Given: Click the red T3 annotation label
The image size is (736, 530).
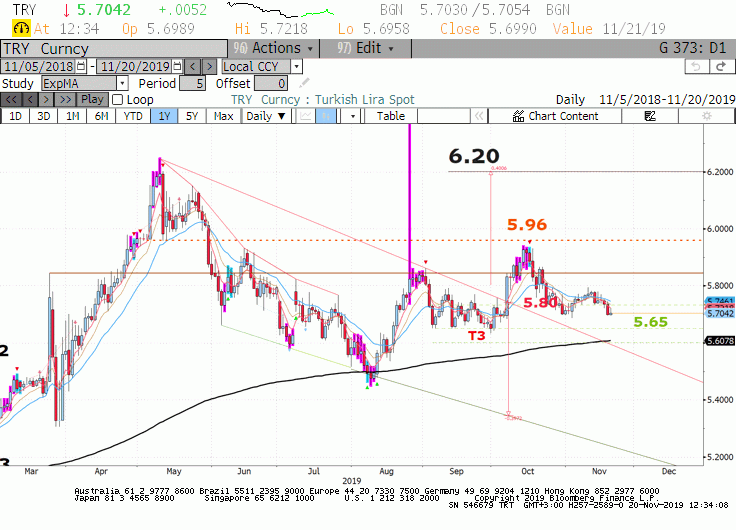Looking at the screenshot, I should [476, 336].
